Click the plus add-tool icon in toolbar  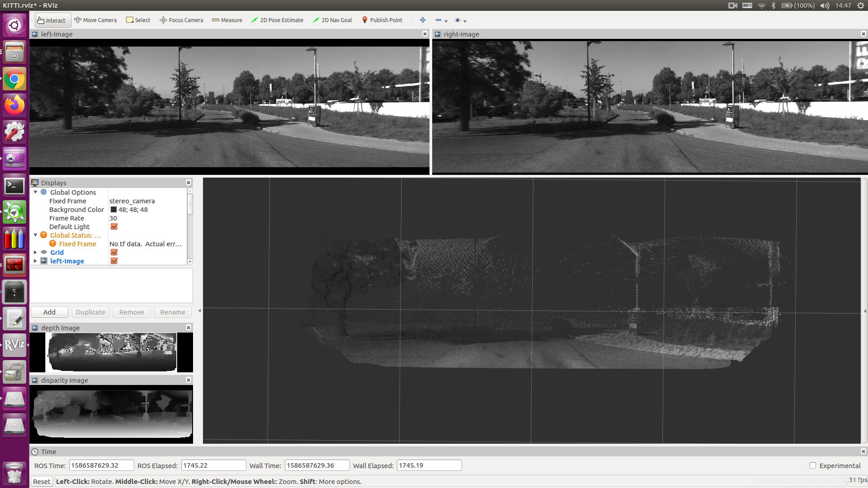click(423, 20)
